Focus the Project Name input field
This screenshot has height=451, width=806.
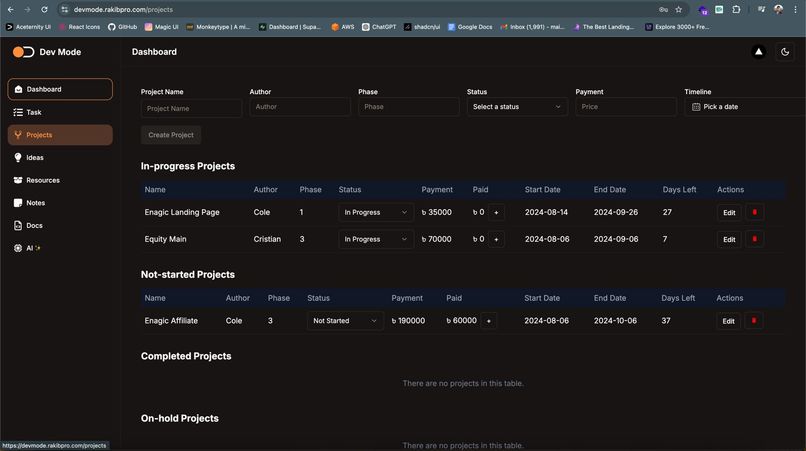pos(191,109)
